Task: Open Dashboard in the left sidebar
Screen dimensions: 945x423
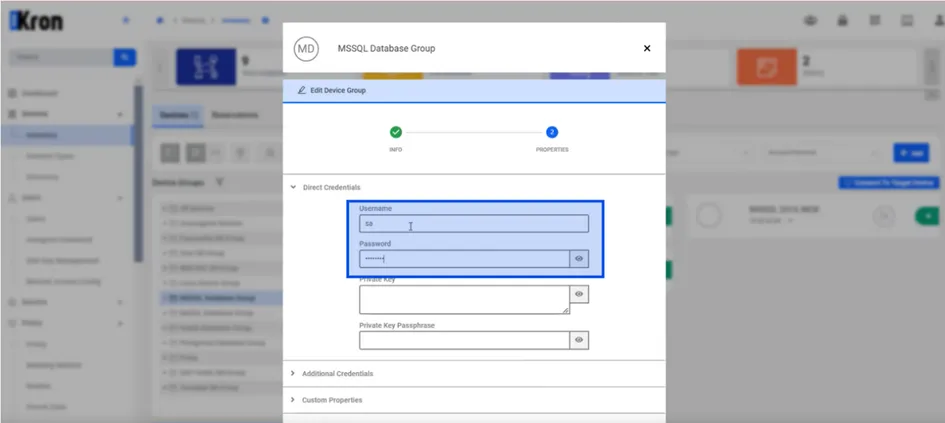Action: click(40, 93)
